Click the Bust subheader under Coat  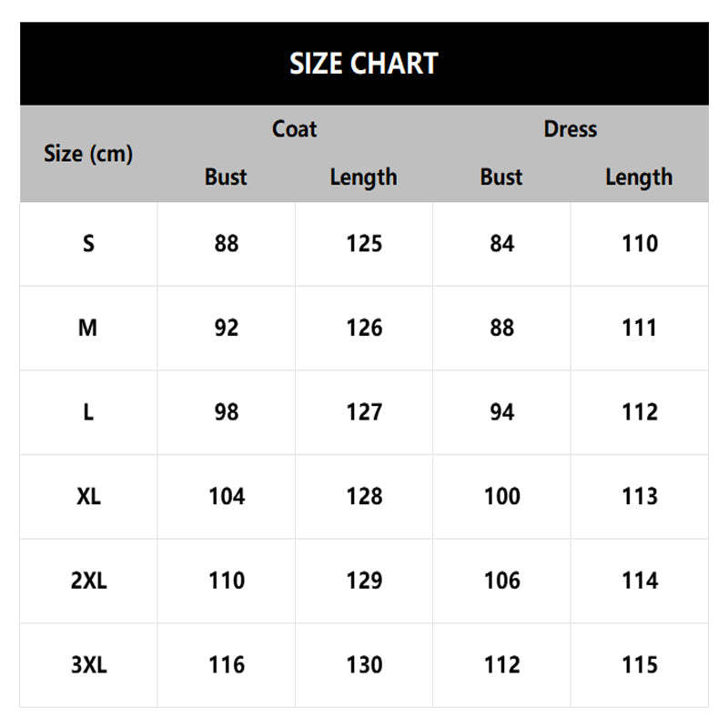226,177
